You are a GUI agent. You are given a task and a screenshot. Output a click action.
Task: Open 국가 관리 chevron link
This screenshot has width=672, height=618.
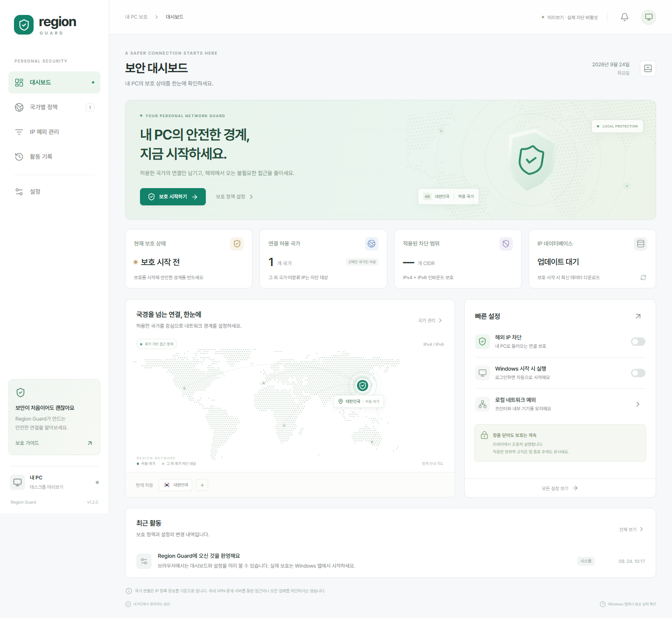point(430,320)
